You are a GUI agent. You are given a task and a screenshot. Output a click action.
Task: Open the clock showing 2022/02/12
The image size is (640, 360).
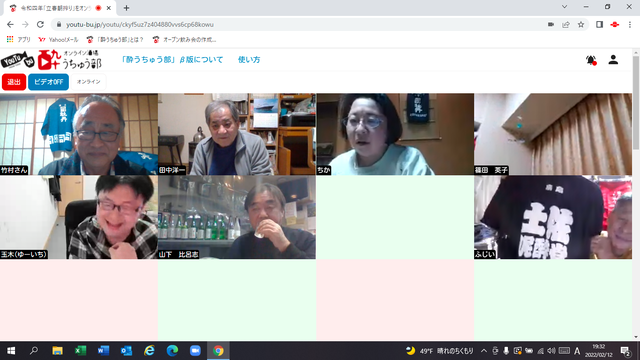click(599, 351)
